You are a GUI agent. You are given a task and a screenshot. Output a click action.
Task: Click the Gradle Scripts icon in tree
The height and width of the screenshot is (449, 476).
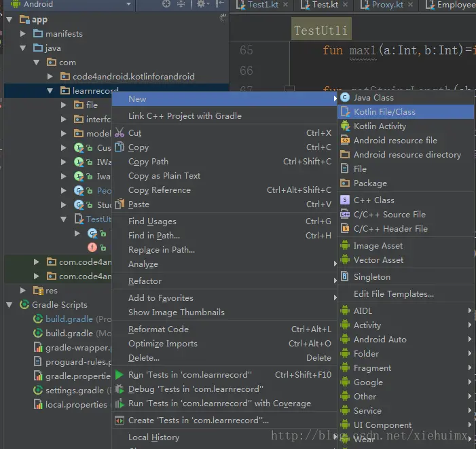click(24, 304)
